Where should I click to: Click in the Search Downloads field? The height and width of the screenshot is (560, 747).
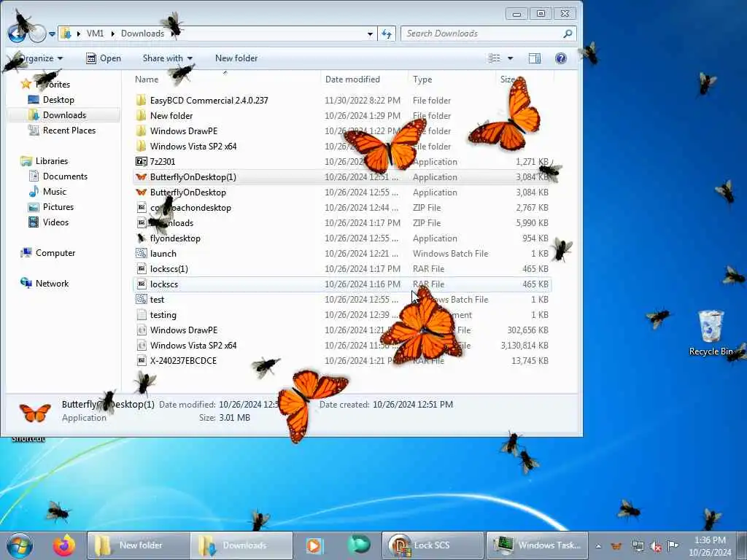[x=481, y=34]
